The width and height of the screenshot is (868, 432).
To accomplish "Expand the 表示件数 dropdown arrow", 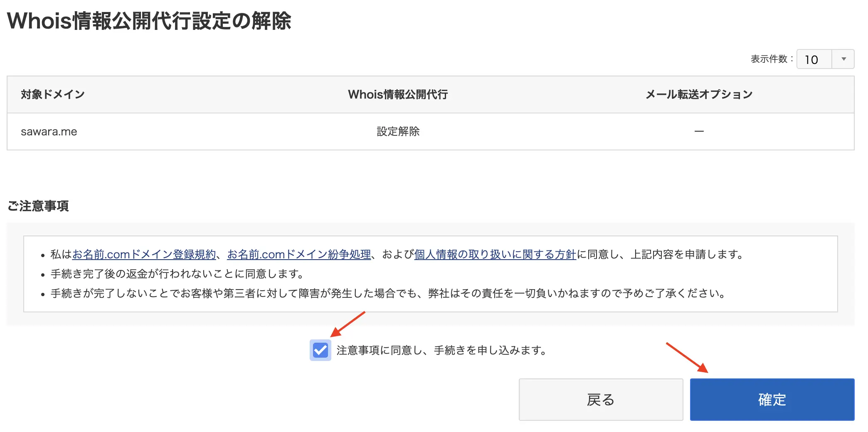I will pos(843,59).
